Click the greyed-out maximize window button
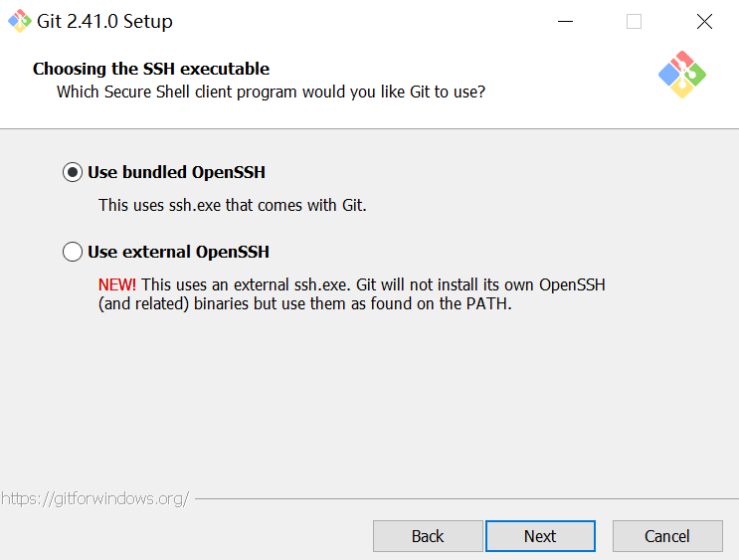The height and width of the screenshot is (560, 739). (x=634, y=21)
